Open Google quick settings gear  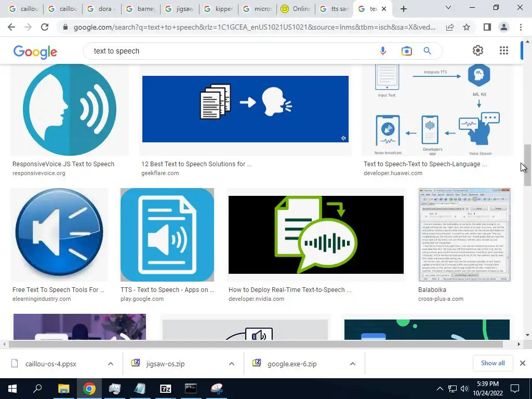(x=478, y=50)
